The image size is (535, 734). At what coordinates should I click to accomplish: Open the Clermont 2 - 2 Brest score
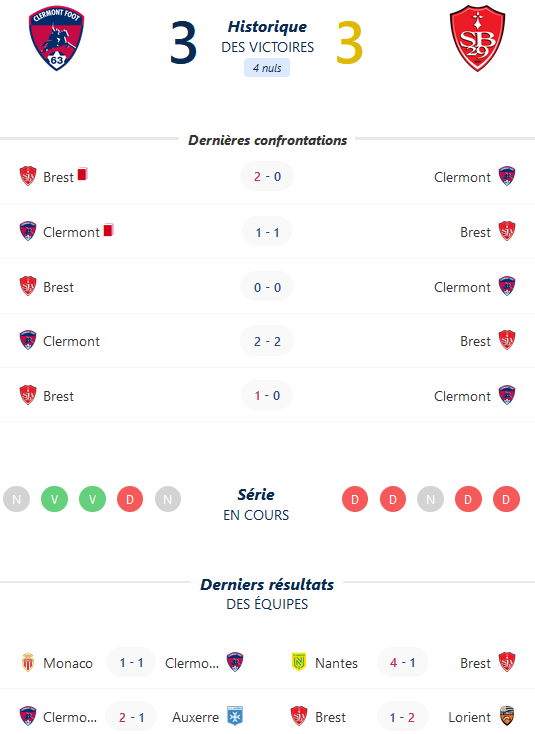(x=267, y=341)
